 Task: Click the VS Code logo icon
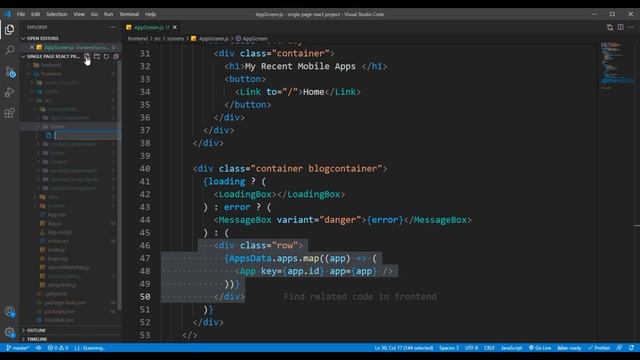click(7, 14)
